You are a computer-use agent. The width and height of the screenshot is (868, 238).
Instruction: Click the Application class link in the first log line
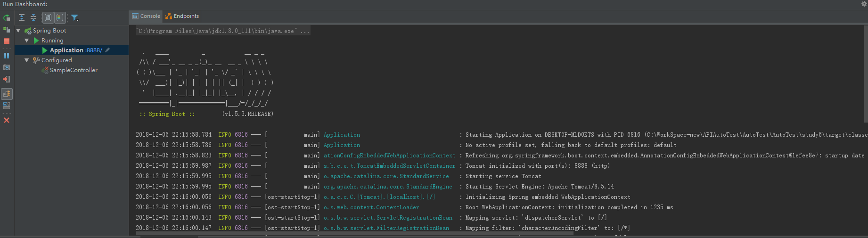(x=342, y=135)
